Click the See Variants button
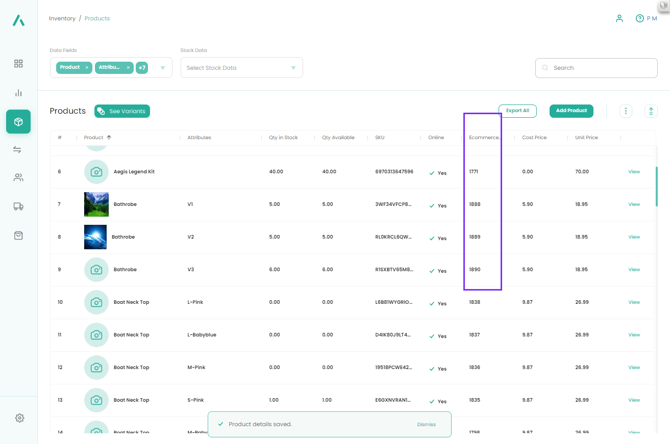Image resolution: width=670 pixels, height=444 pixels. (122, 111)
